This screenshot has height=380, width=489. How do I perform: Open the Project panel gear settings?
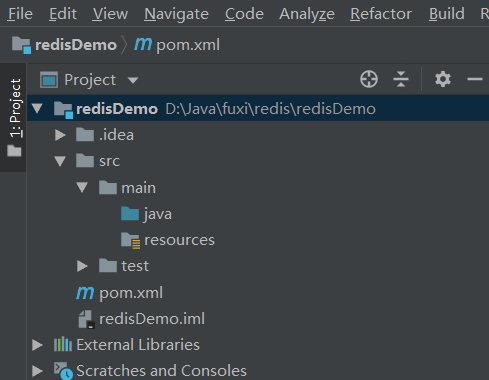443,79
